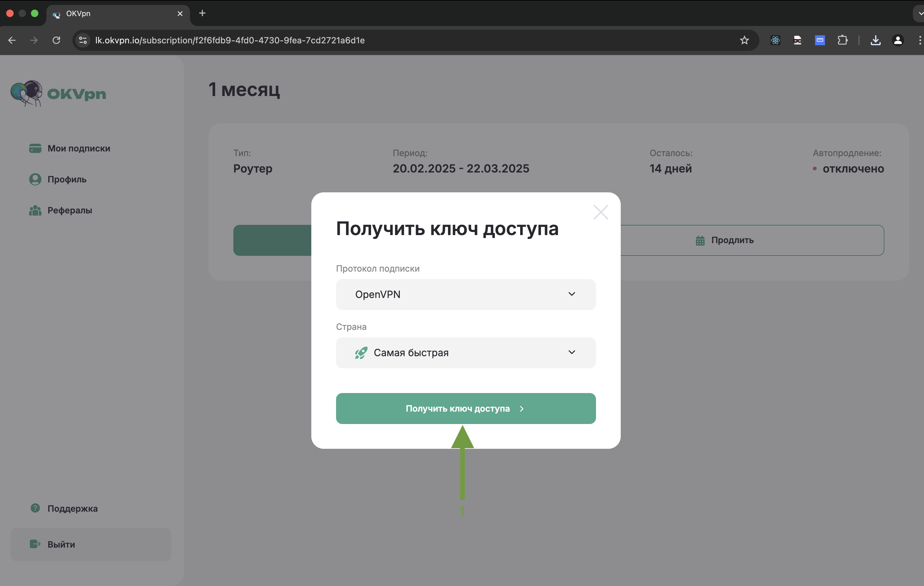Image resolution: width=924 pixels, height=586 pixels.
Task: Close the access key dialog
Action: [601, 212]
